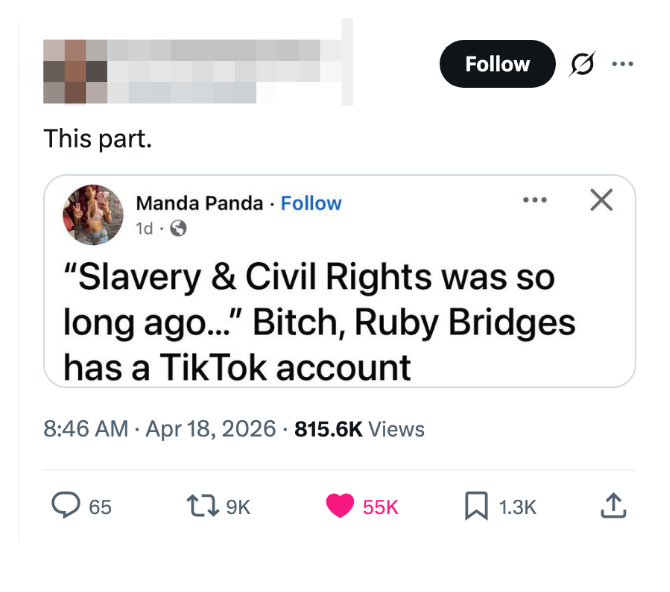Click the 9K reposts count
The width and height of the screenshot is (670, 592).
(x=238, y=507)
